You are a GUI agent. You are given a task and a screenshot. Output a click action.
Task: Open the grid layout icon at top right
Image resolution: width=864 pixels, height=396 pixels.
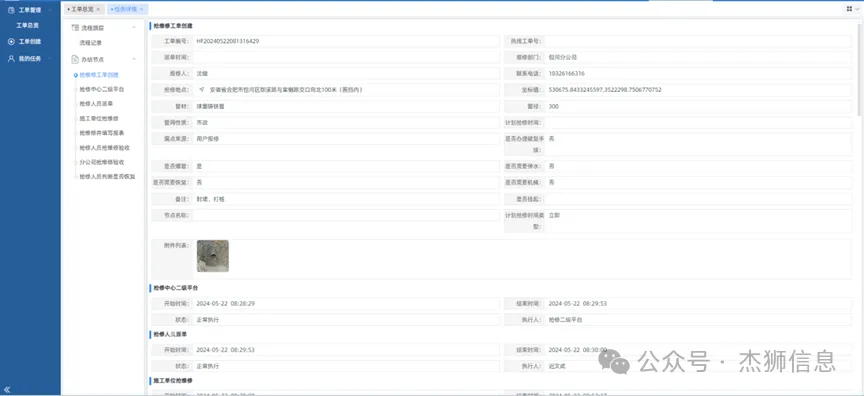[x=850, y=9]
